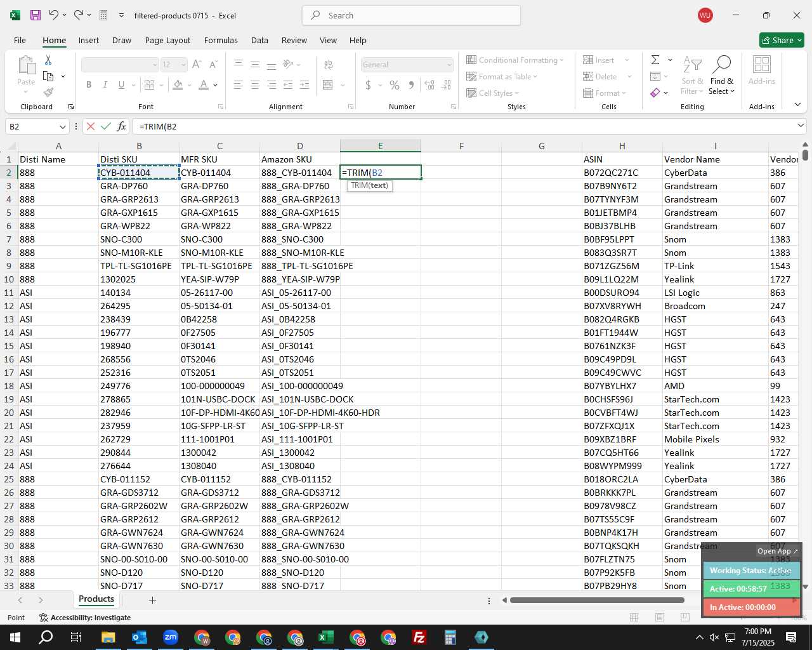Expand the formula bar chevron
812x650 pixels.
(801, 126)
